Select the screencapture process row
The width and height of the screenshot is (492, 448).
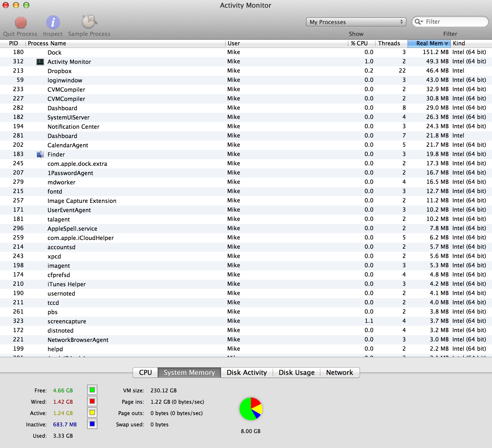(x=246, y=321)
